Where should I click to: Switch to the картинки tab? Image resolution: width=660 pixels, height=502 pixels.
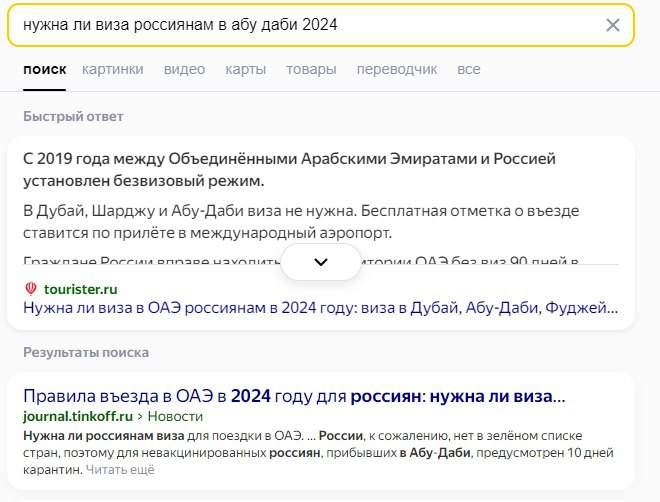[112, 69]
